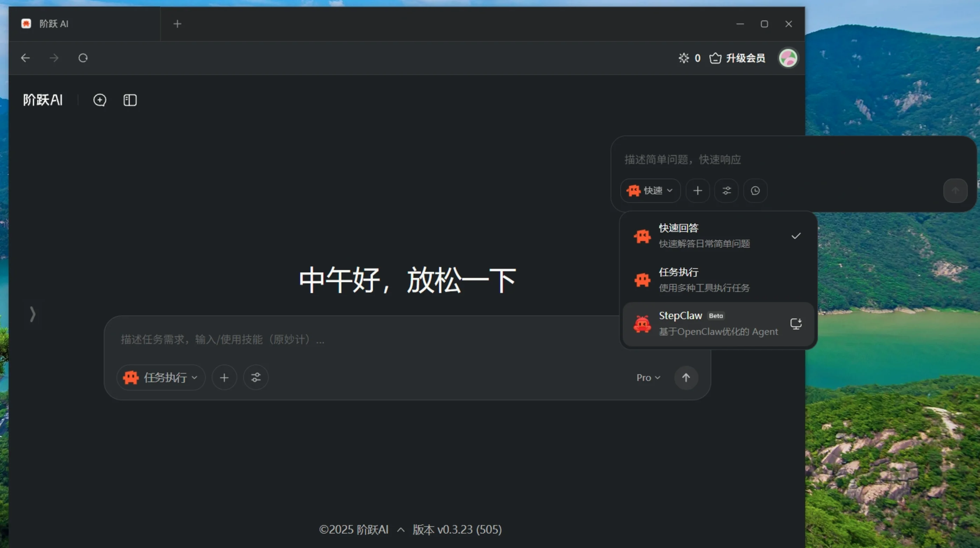Viewport: 980px width, 548px height.
Task: Expand the ©2025 阶跃AI footer caret
Action: tap(400, 530)
